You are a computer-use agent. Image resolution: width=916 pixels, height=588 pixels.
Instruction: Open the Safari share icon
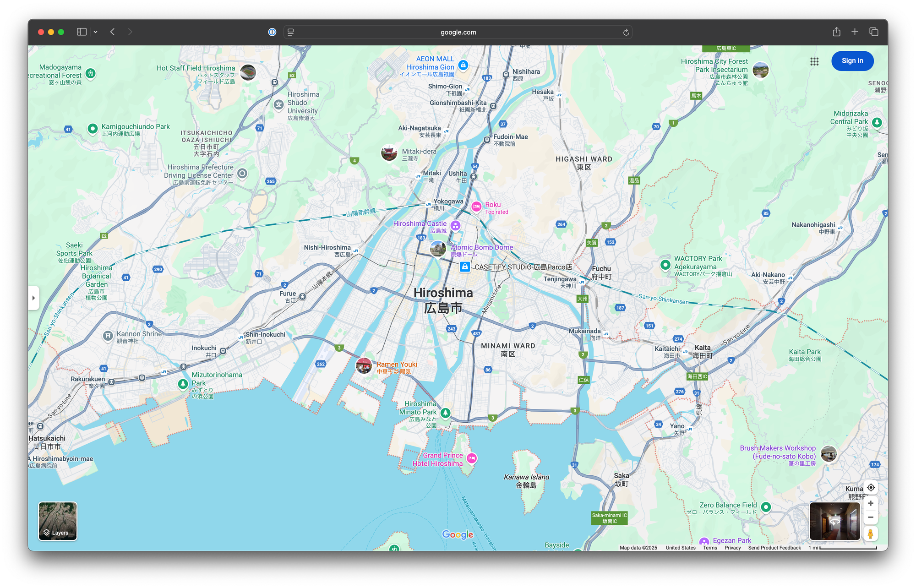[x=836, y=32]
